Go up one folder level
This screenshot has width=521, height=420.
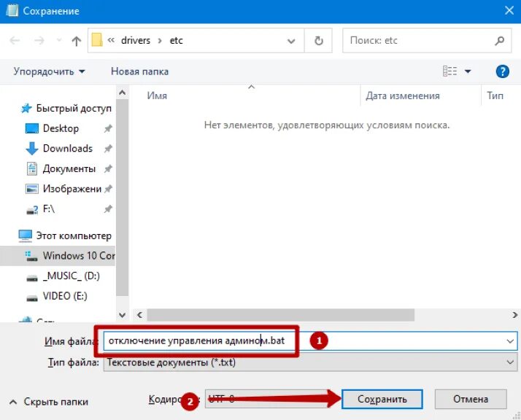77,41
